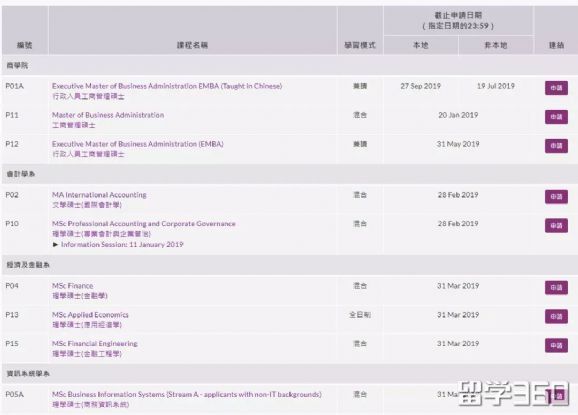Click the 非本地 deadline column header

496,45
